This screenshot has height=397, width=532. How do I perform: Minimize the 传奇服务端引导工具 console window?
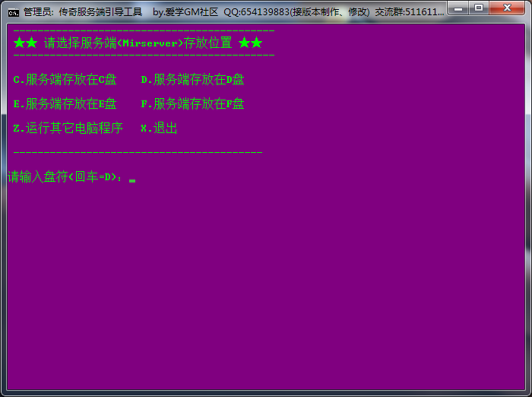[x=458, y=8]
